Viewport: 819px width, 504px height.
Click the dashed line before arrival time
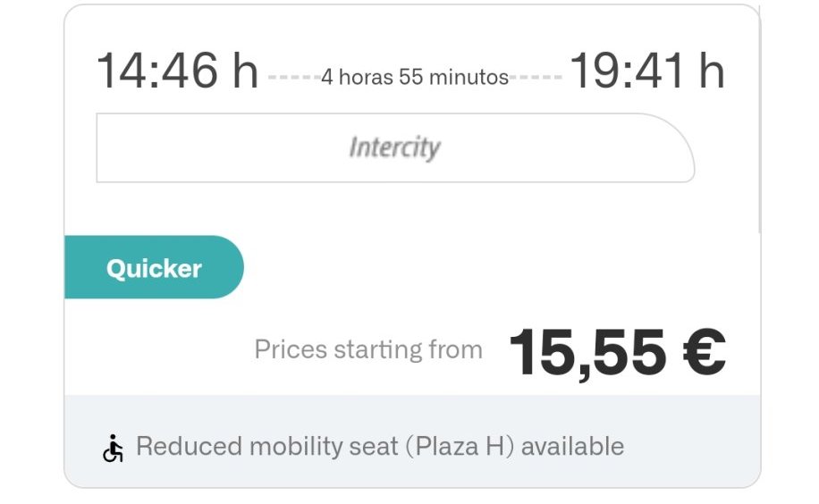pyautogui.click(x=536, y=78)
